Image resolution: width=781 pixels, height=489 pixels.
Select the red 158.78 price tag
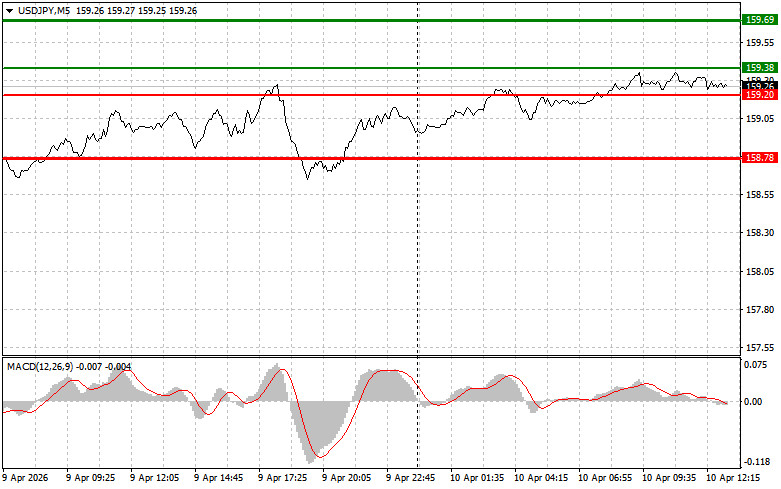click(759, 158)
